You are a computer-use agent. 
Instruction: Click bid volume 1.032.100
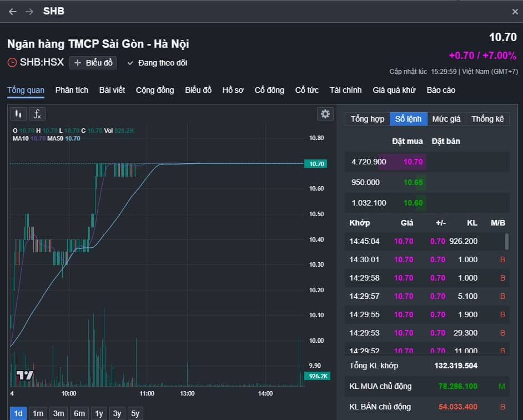click(x=369, y=203)
